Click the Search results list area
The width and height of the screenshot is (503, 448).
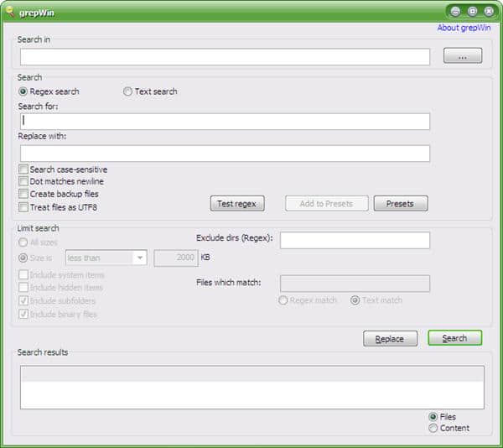[252, 388]
